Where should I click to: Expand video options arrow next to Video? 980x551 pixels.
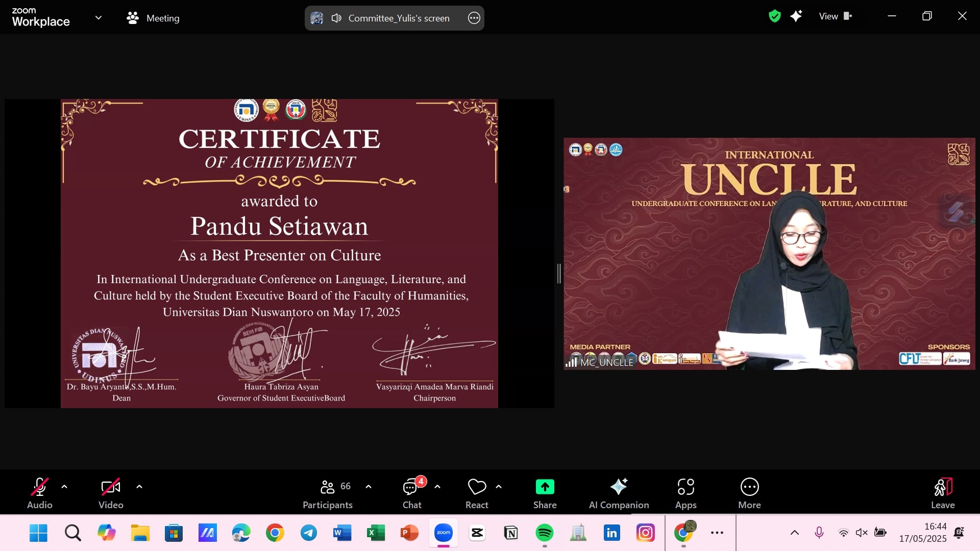139,487
